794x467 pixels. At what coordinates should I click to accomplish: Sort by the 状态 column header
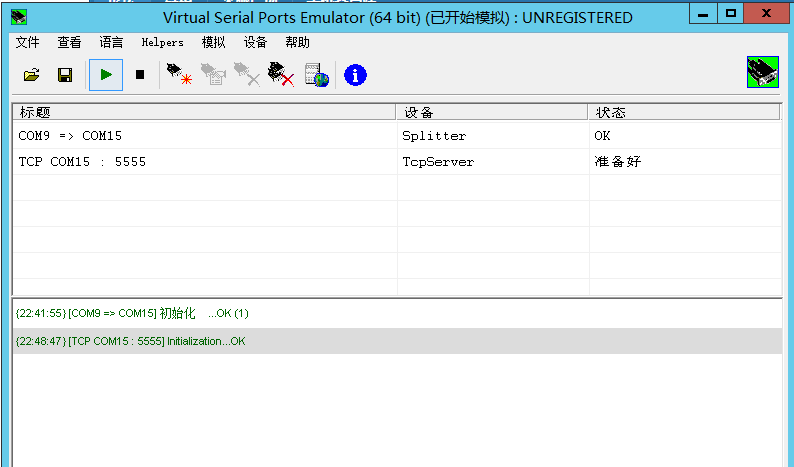(684, 112)
